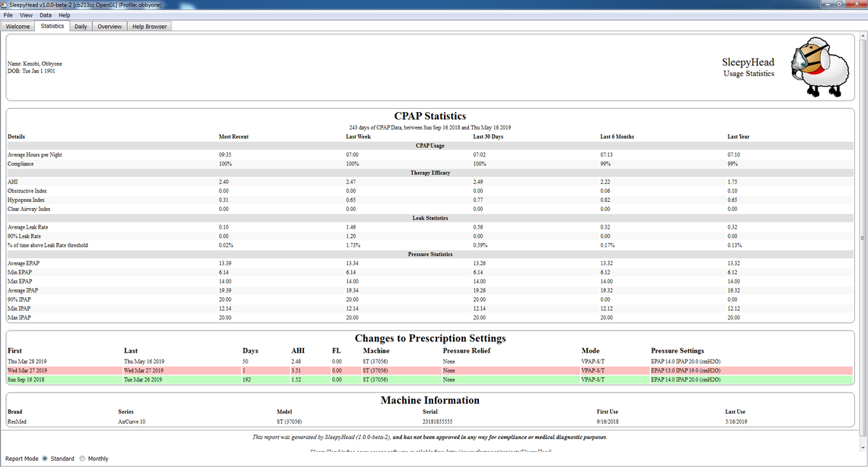Click the vertical scrollbar thumb
Viewport: 868px width, 467px height.
(863, 238)
